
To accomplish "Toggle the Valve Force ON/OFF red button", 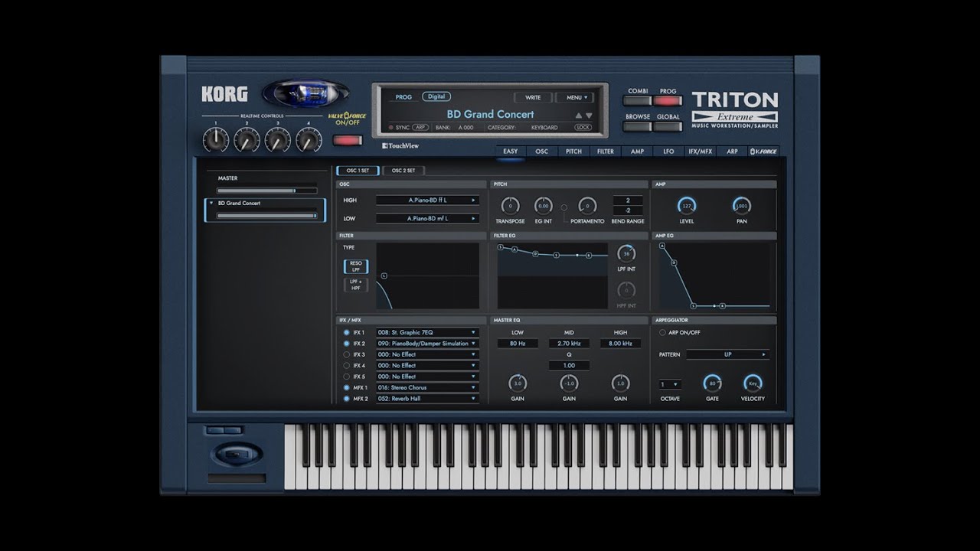I will pyautogui.click(x=348, y=140).
